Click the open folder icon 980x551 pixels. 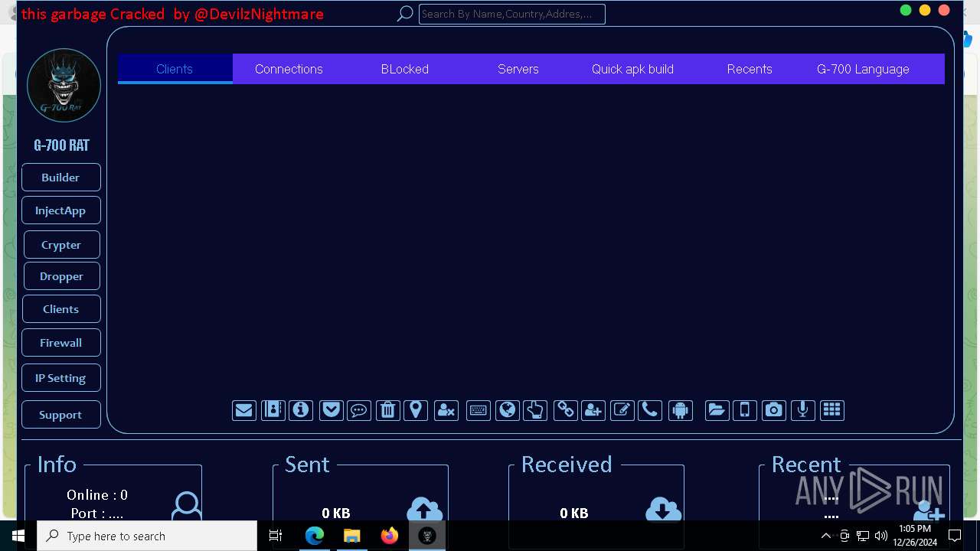717,410
